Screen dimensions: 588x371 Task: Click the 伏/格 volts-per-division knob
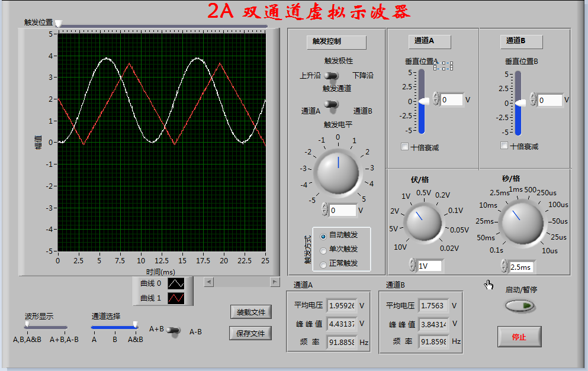pyautogui.click(x=424, y=222)
